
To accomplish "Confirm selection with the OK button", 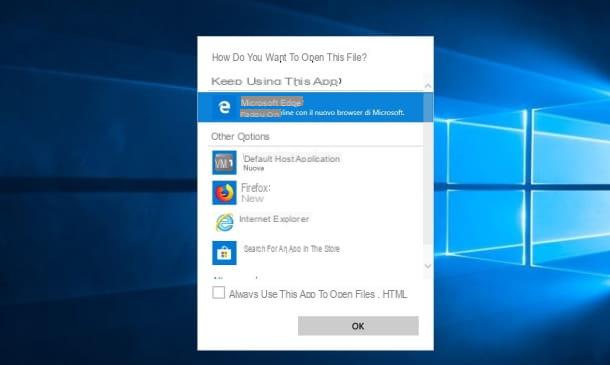I will [358, 326].
